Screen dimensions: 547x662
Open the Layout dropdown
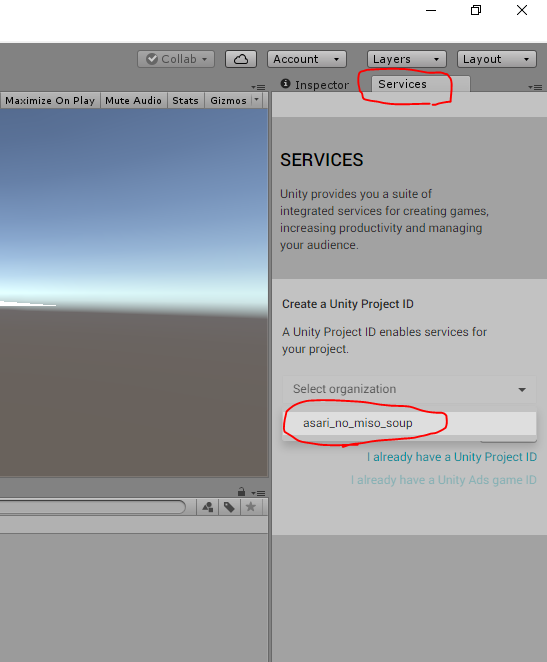497,59
